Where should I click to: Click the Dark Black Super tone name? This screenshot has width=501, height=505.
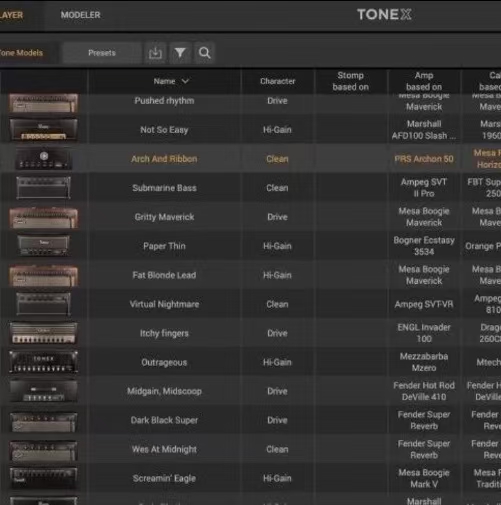(164, 420)
